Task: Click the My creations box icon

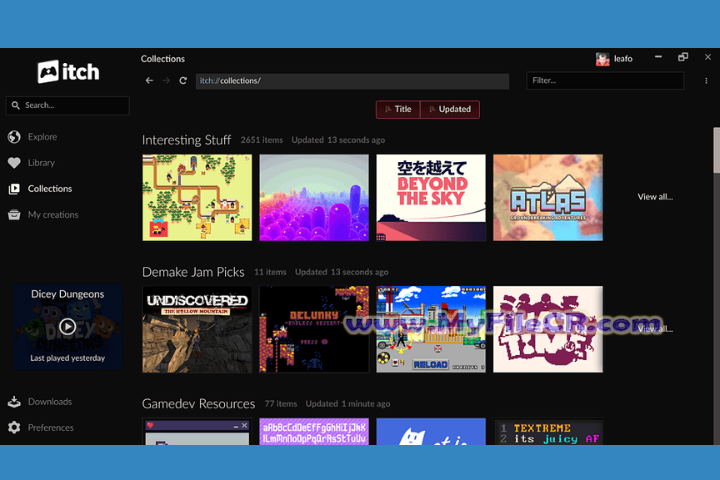Action: [x=14, y=215]
